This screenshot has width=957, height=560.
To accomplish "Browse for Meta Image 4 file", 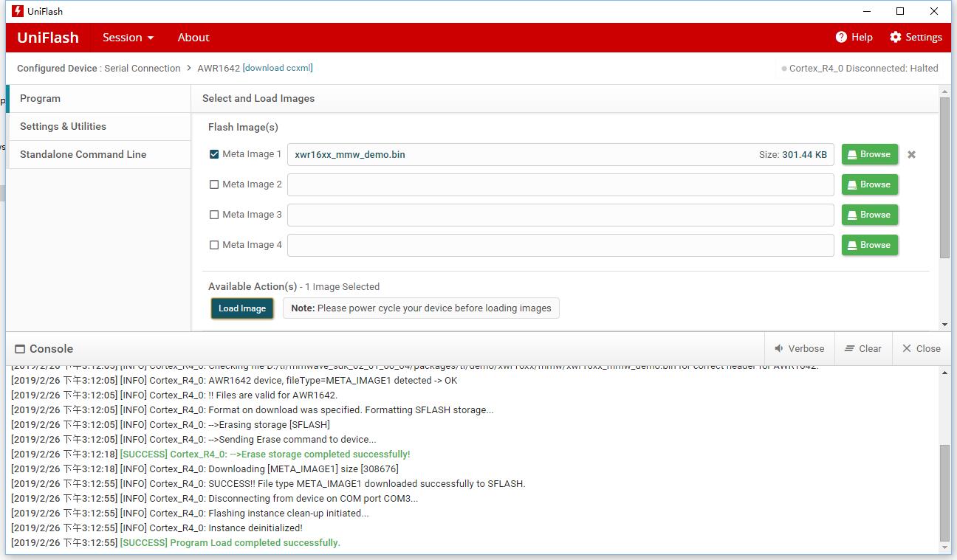I will click(x=870, y=245).
